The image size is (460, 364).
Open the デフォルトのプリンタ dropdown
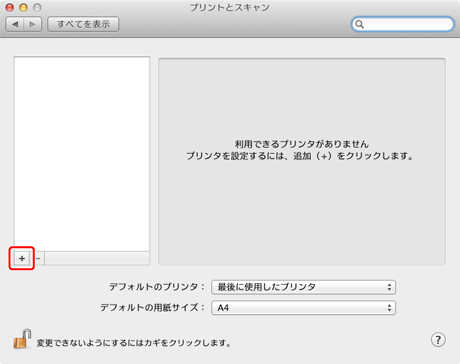[x=303, y=287]
